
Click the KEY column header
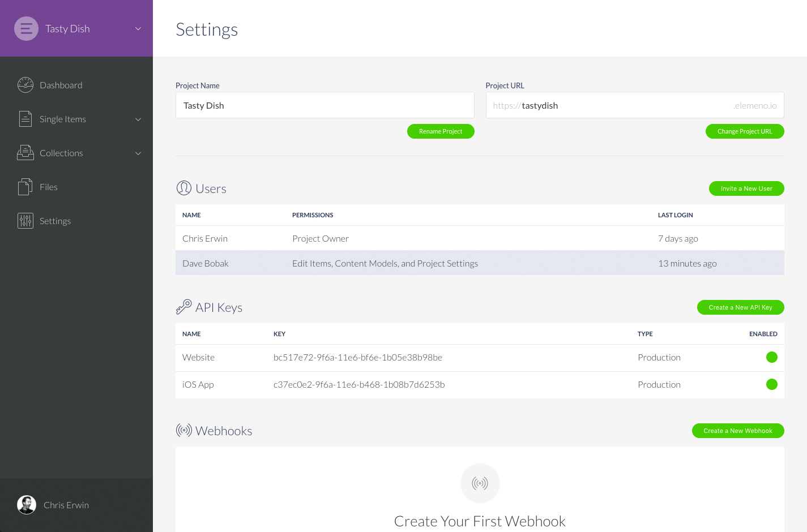click(x=279, y=334)
